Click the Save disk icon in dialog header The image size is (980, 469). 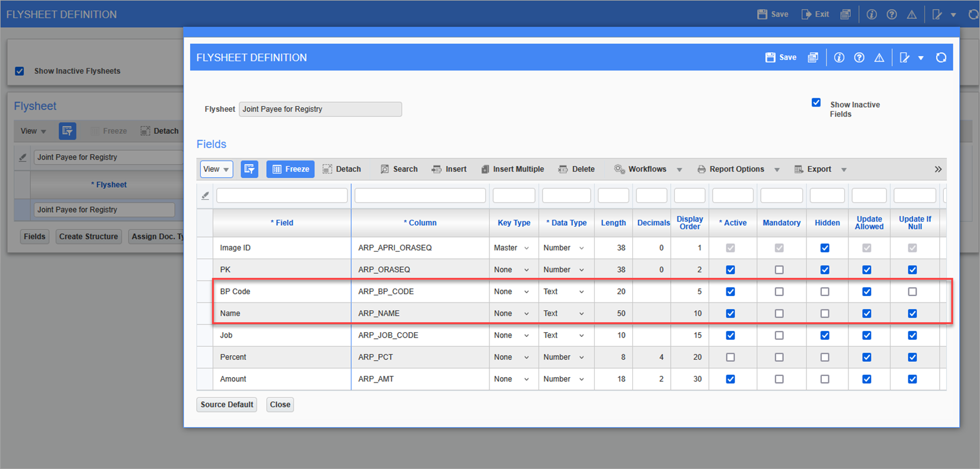[770, 57]
